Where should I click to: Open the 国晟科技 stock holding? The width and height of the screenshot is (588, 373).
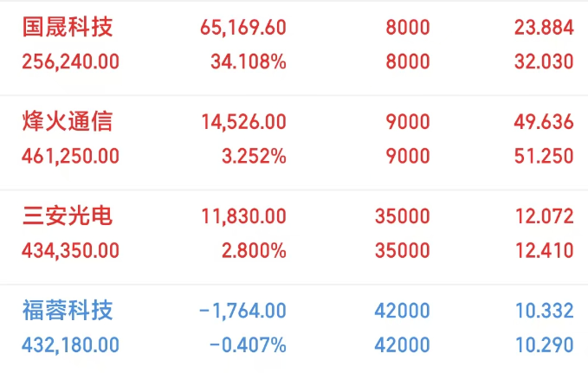[x=67, y=28]
